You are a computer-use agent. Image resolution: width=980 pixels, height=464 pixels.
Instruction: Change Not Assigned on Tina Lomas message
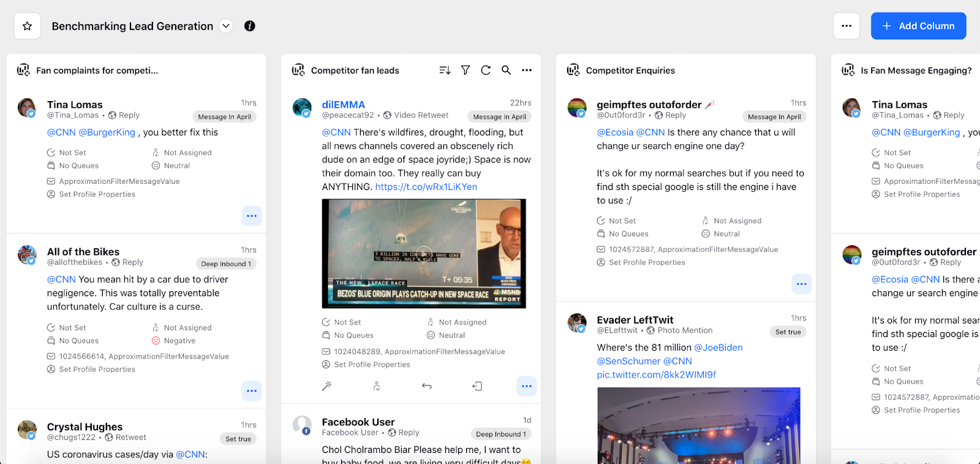coord(182,153)
